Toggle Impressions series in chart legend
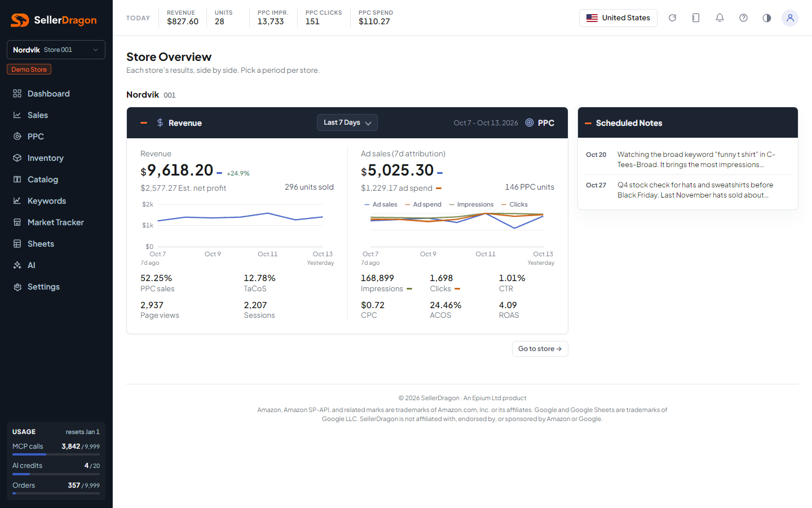This screenshot has height=508, width=812. [x=471, y=204]
